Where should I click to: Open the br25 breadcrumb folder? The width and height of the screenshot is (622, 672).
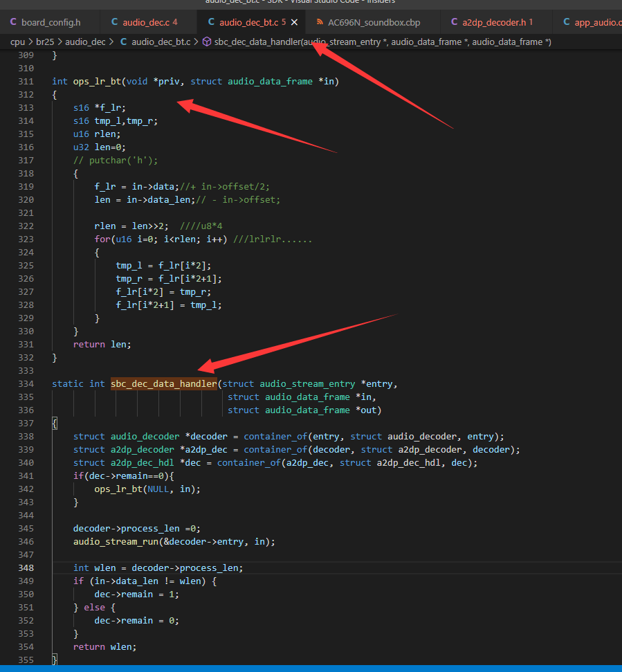point(45,42)
